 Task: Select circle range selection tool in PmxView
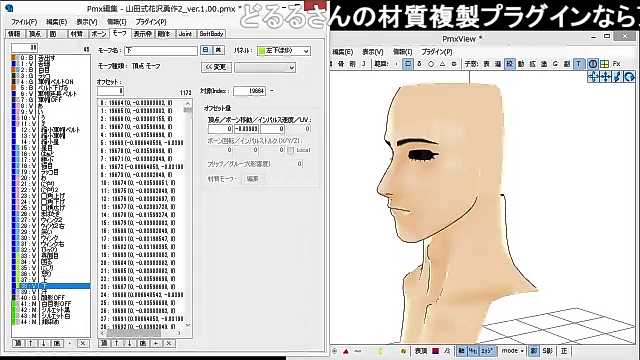[431, 64]
